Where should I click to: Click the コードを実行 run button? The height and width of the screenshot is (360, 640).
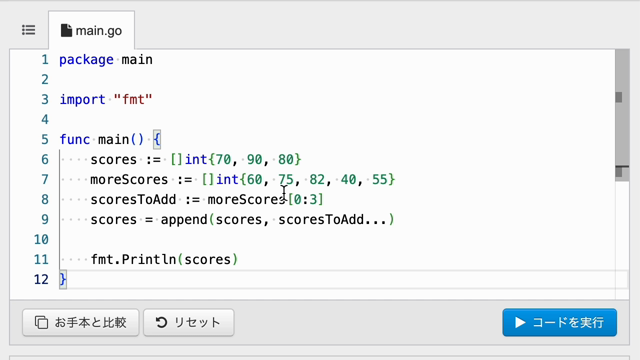[559, 322]
